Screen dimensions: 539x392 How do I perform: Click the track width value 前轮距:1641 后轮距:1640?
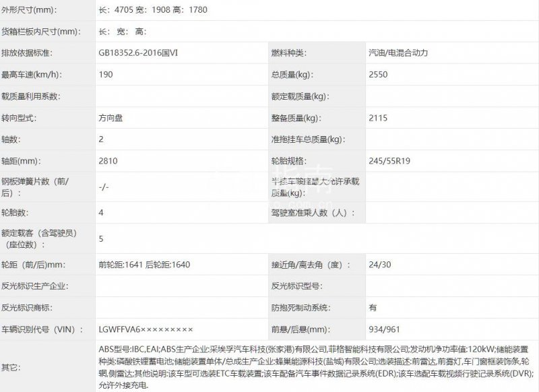pos(144,264)
